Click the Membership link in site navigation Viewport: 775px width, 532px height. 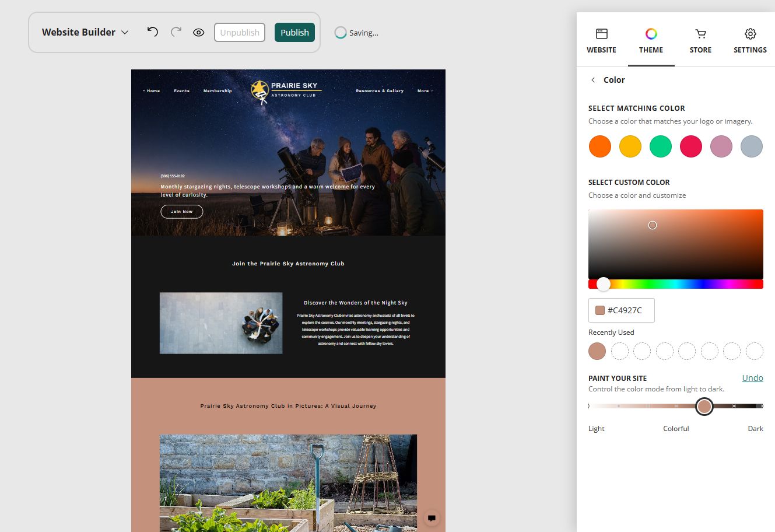[218, 91]
